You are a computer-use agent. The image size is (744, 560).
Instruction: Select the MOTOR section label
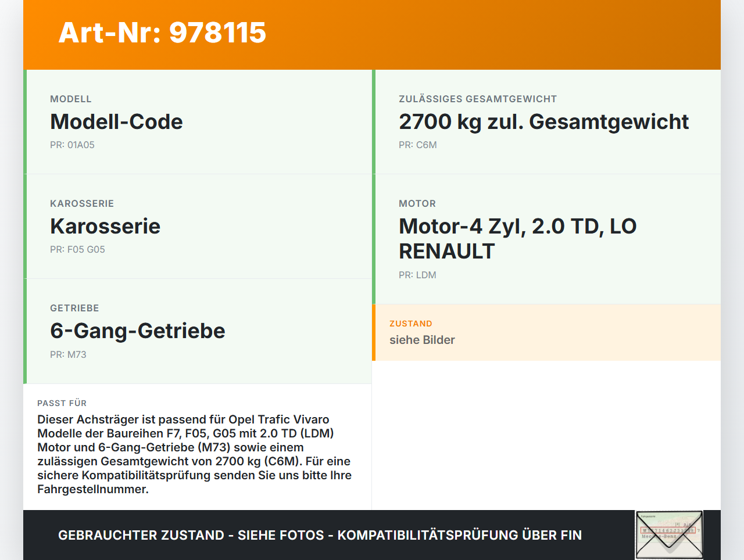[x=417, y=203]
